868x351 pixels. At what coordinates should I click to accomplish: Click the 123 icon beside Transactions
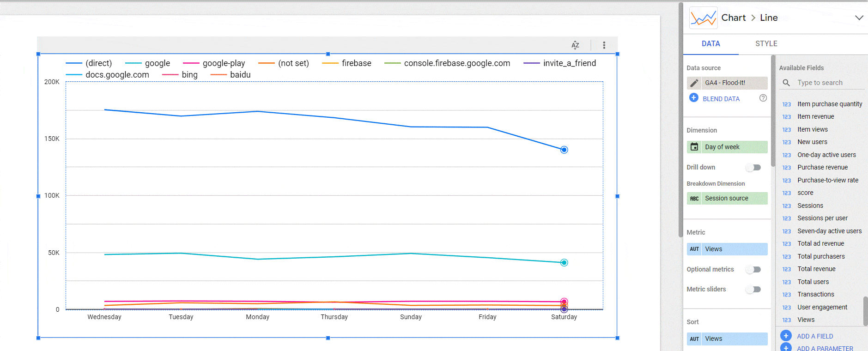point(787,295)
